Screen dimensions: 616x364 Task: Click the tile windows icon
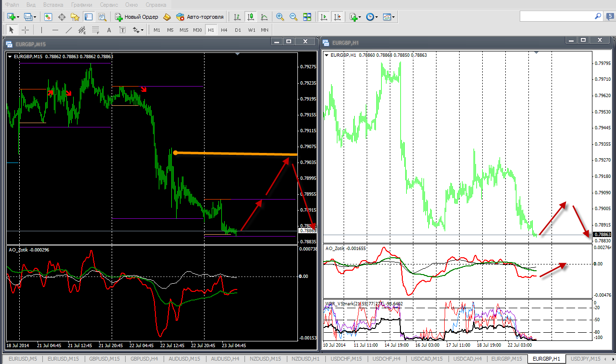pos(307,17)
